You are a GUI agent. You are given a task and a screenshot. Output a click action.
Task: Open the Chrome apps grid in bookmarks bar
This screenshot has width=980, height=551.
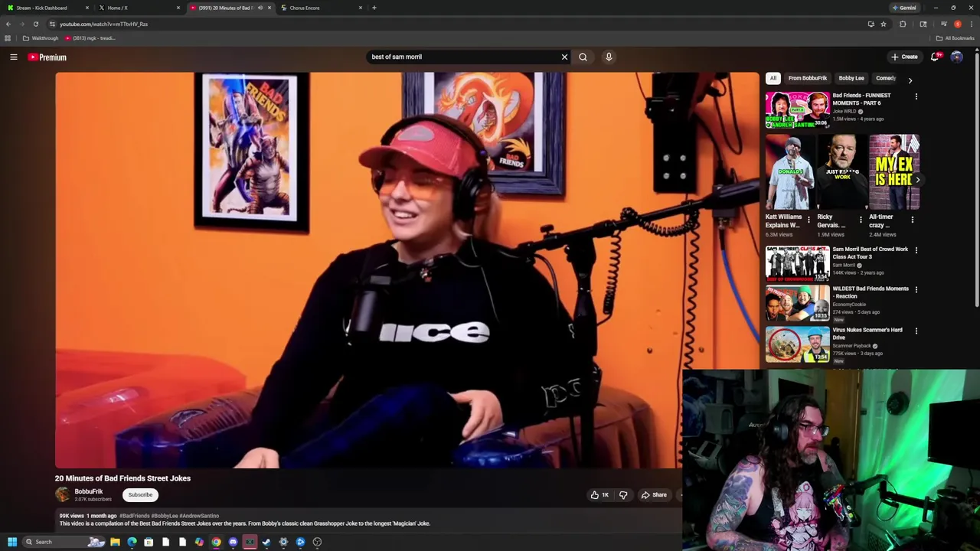point(8,38)
